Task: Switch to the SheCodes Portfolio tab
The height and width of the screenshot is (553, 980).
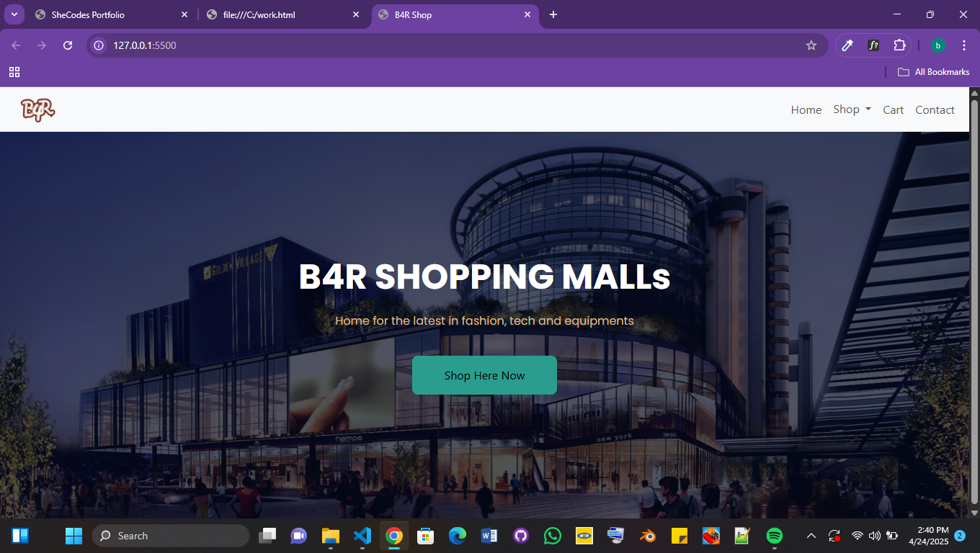Action: click(x=108, y=14)
